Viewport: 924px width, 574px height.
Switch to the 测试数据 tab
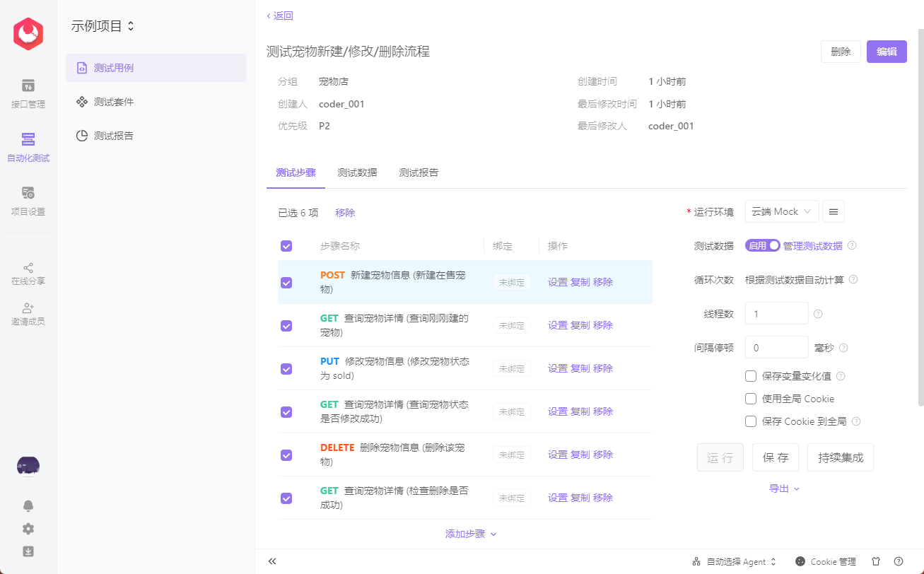point(358,172)
